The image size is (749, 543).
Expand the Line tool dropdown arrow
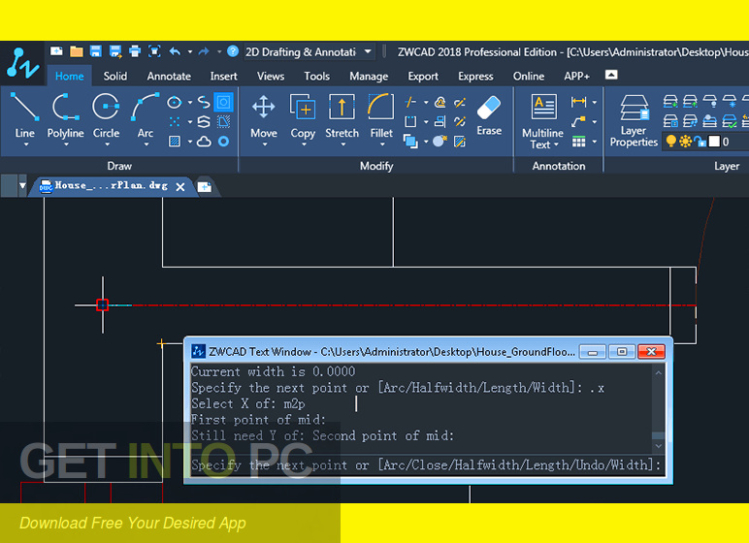[25, 144]
